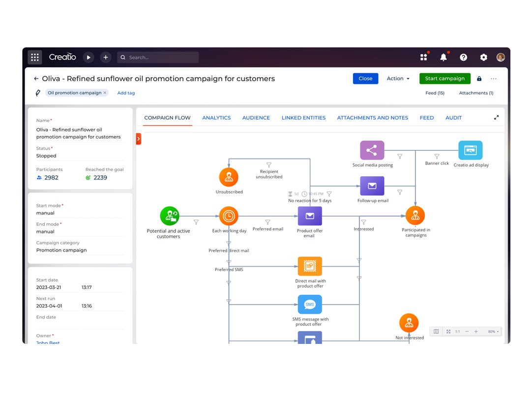532x393 pixels.
Task: Open the Attachments (1) link
Action: (x=476, y=93)
